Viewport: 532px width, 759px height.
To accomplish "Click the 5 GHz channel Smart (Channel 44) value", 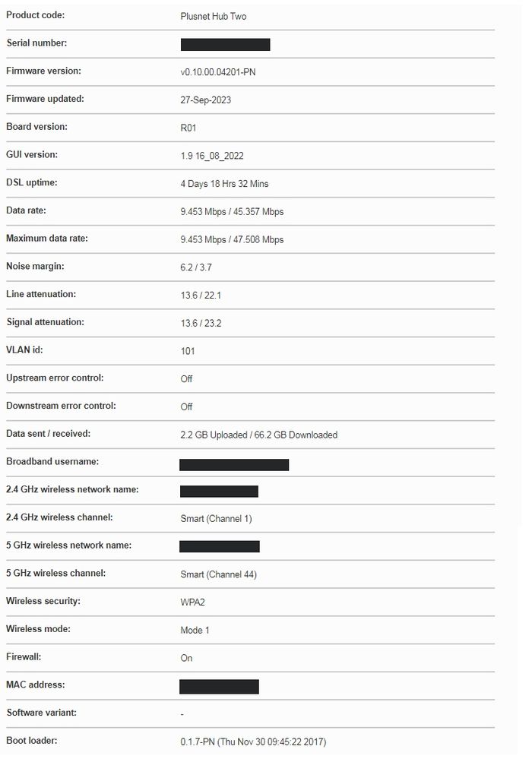I will click(x=218, y=574).
